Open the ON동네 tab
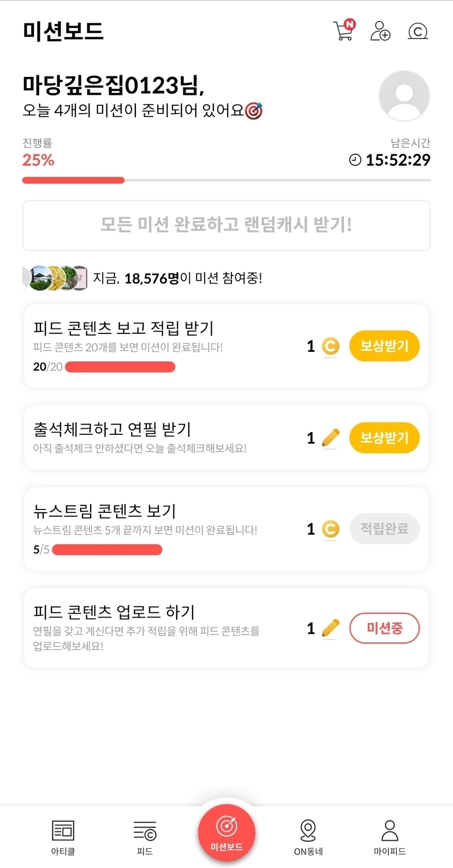This screenshot has height=868, width=453. click(x=308, y=837)
